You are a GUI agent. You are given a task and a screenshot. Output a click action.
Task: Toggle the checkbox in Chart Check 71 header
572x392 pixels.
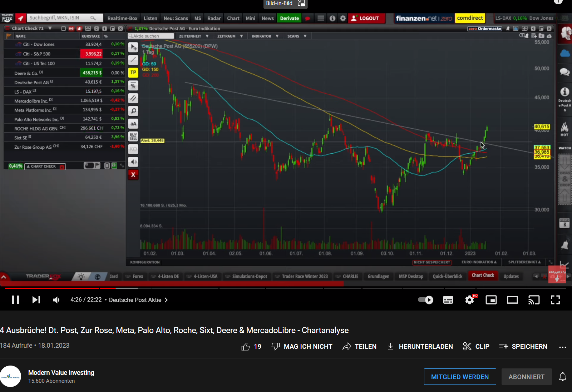[63, 29]
